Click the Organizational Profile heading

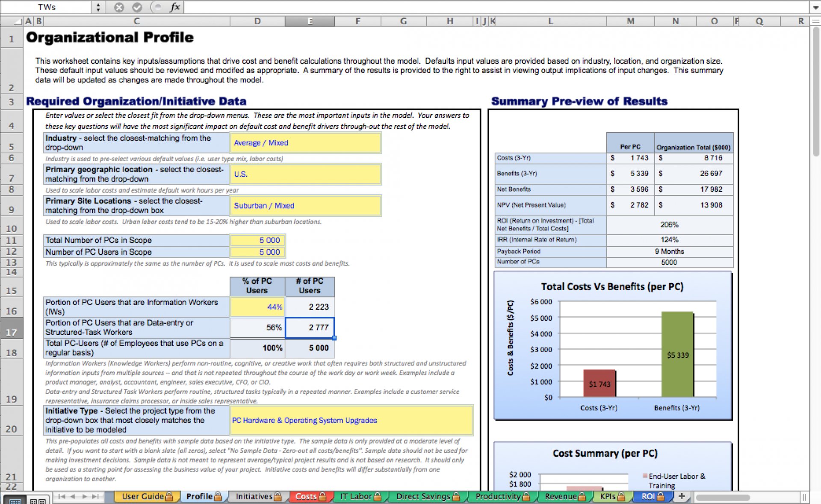tap(110, 38)
